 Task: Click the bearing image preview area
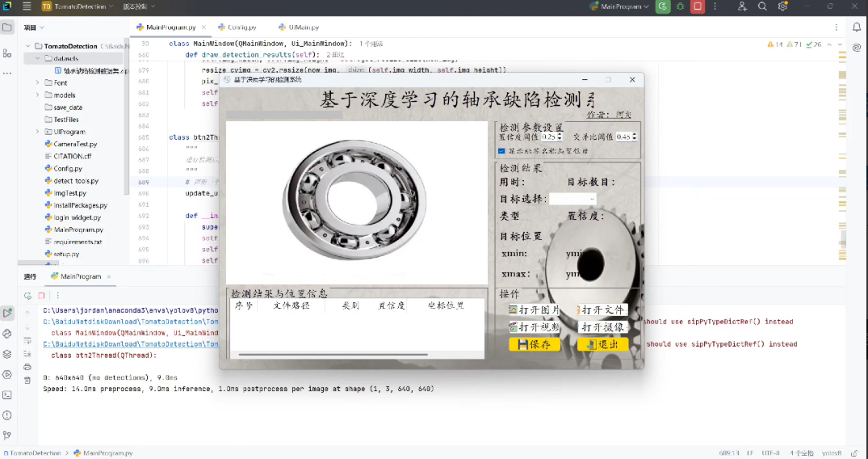click(x=357, y=203)
